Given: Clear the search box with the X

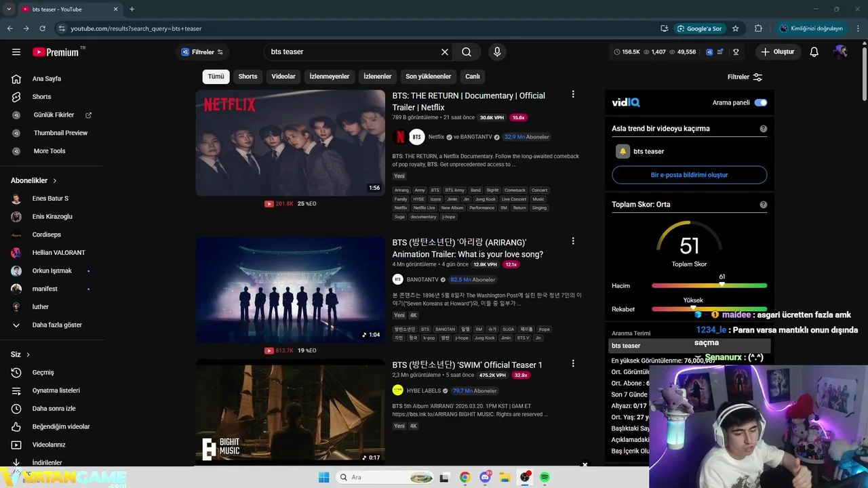Looking at the screenshot, I should click(445, 52).
